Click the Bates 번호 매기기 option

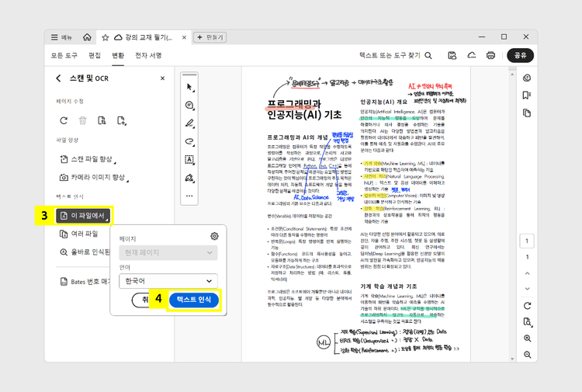pyautogui.click(x=85, y=282)
